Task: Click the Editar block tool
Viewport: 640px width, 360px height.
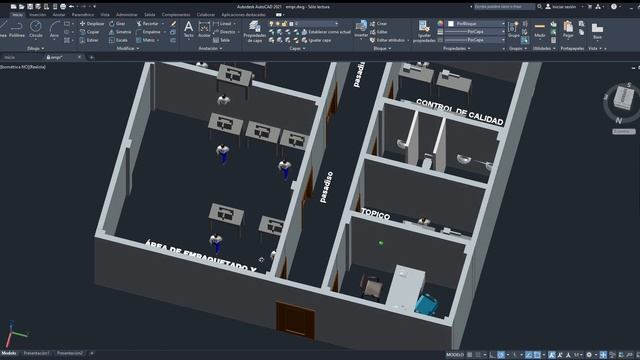Action: tap(378, 32)
